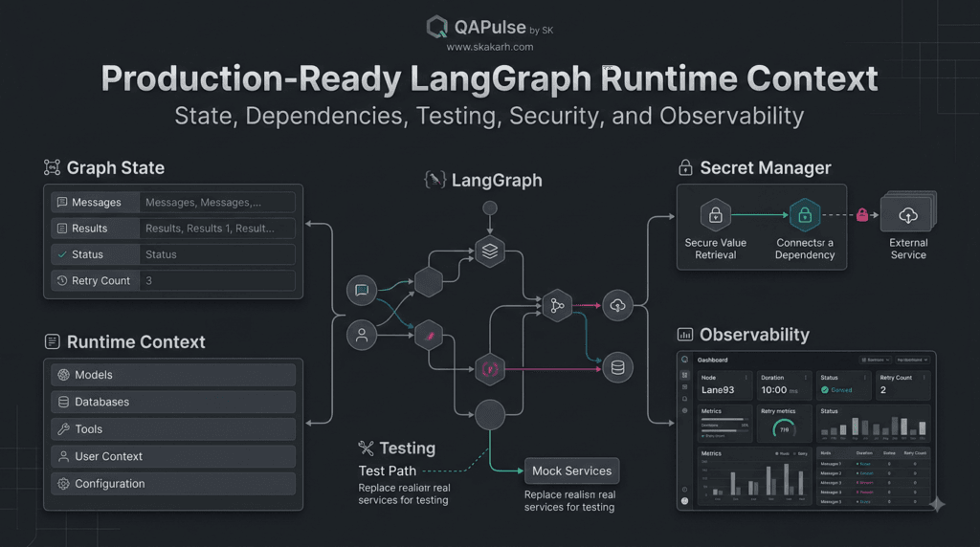980x547 pixels.
Task: Click the Databases cylinder icon
Action: tap(63, 403)
